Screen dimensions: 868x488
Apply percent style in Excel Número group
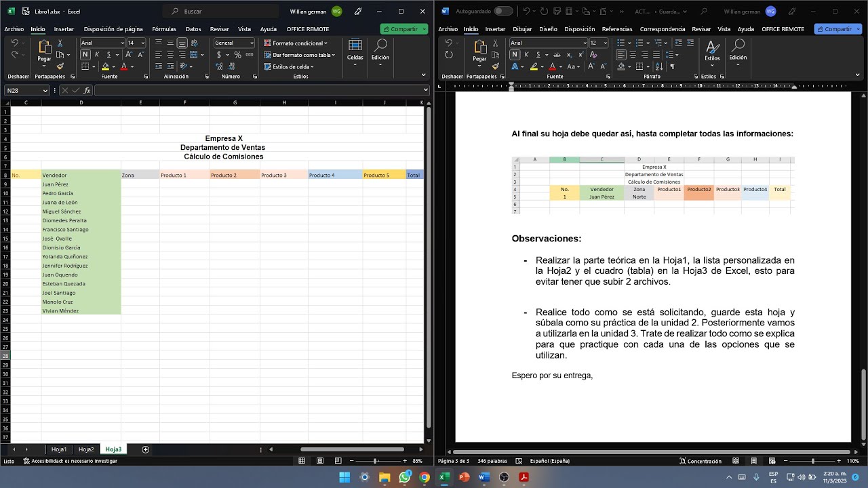tap(238, 55)
